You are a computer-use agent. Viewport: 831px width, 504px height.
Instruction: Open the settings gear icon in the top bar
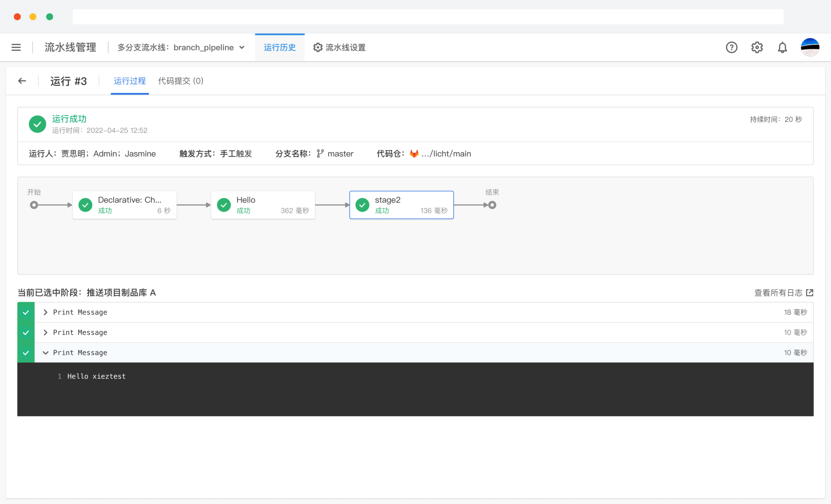click(x=757, y=47)
